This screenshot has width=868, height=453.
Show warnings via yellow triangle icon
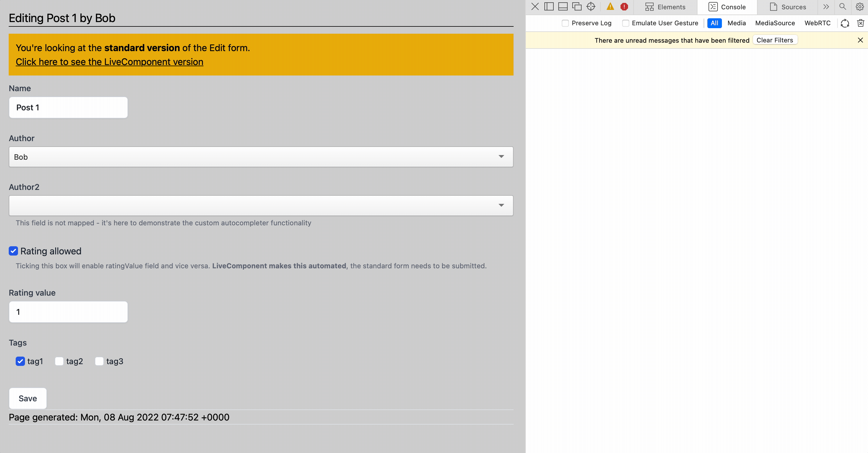[x=610, y=7]
